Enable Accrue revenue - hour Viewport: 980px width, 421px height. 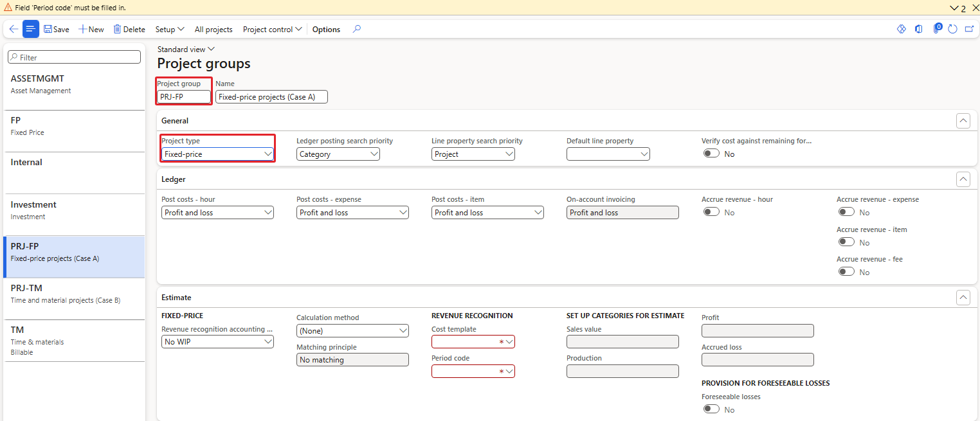[x=711, y=212]
